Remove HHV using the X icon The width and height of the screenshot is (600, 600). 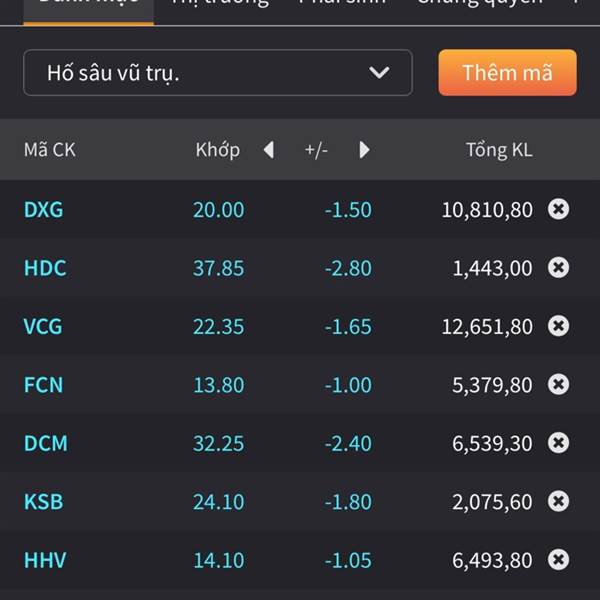coord(558,559)
